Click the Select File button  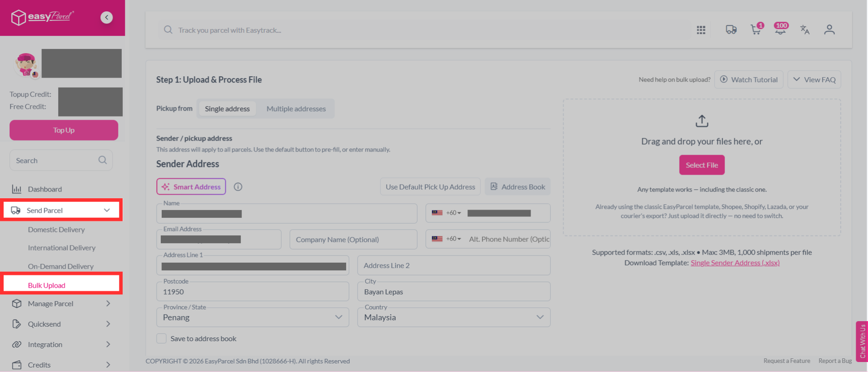(702, 165)
